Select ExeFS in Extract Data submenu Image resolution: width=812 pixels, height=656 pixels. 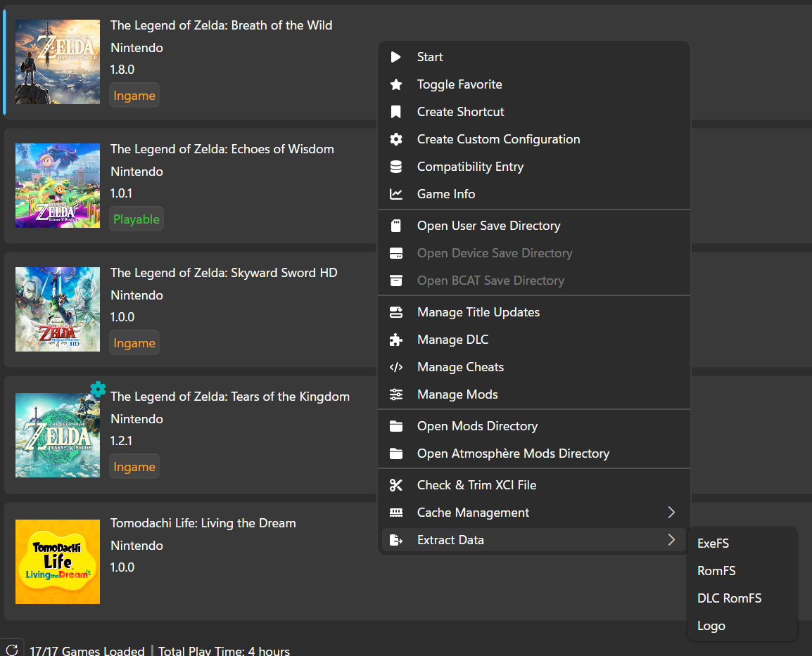742,544
